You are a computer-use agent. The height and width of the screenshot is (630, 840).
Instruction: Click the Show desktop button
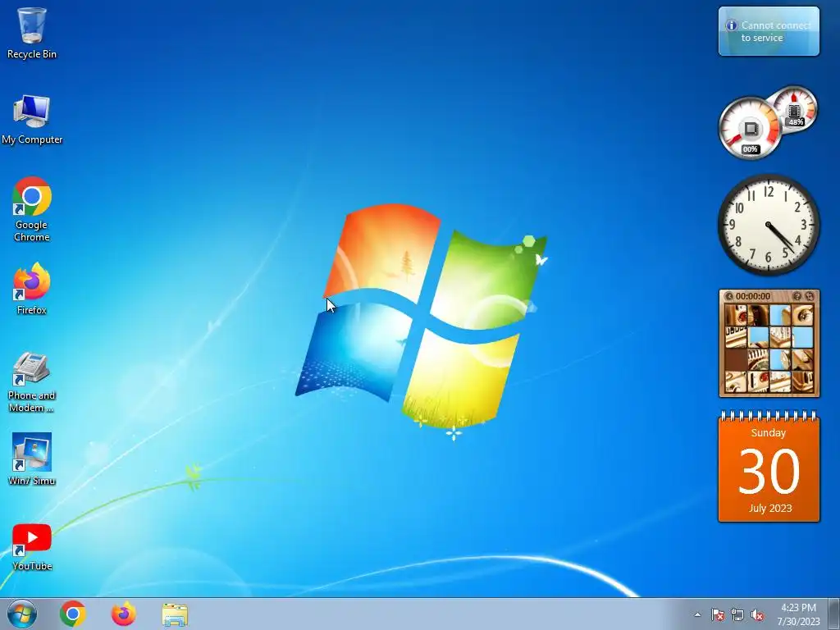click(x=833, y=614)
